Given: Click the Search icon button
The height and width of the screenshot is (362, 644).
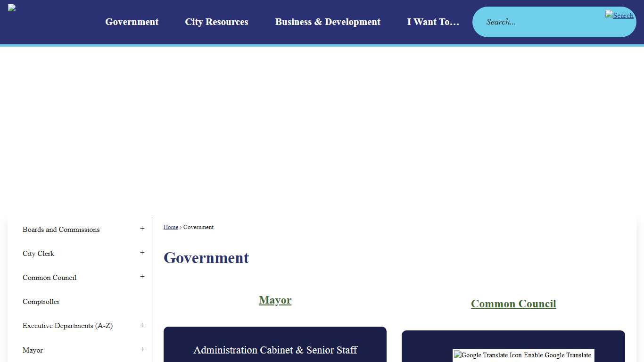Looking at the screenshot, I should (x=619, y=16).
